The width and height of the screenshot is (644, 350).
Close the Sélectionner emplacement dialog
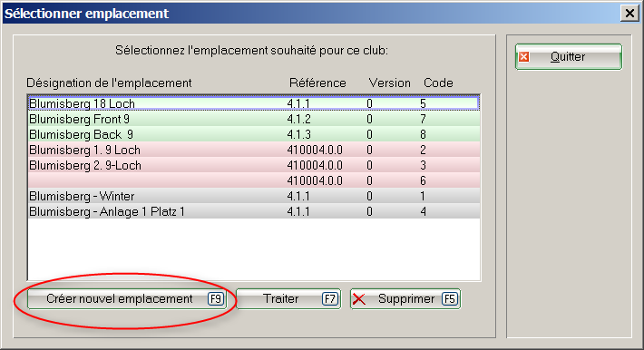629,14
